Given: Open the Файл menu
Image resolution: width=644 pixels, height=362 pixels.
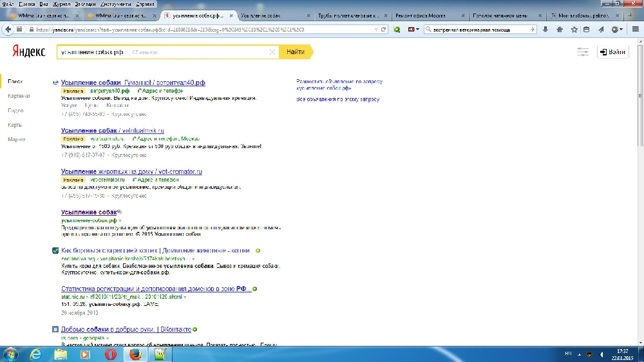Looking at the screenshot, I should tap(8, 4).
